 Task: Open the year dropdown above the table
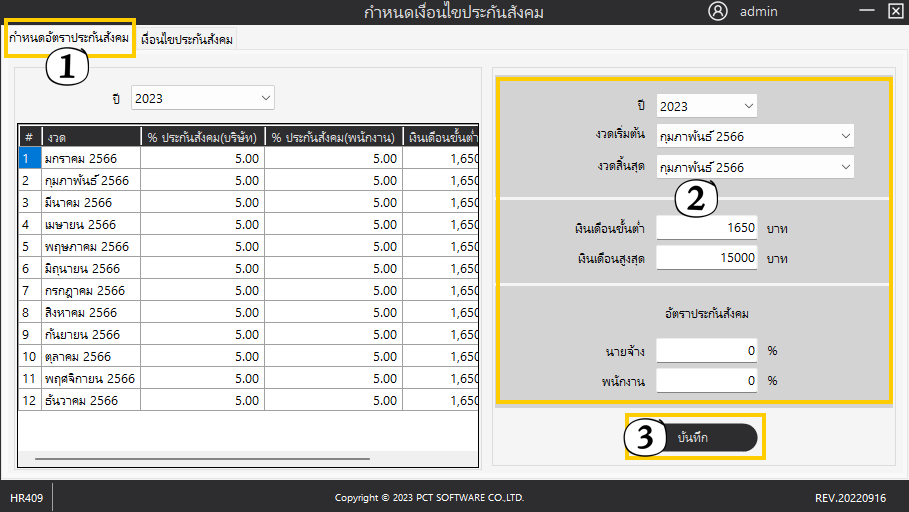(x=203, y=98)
